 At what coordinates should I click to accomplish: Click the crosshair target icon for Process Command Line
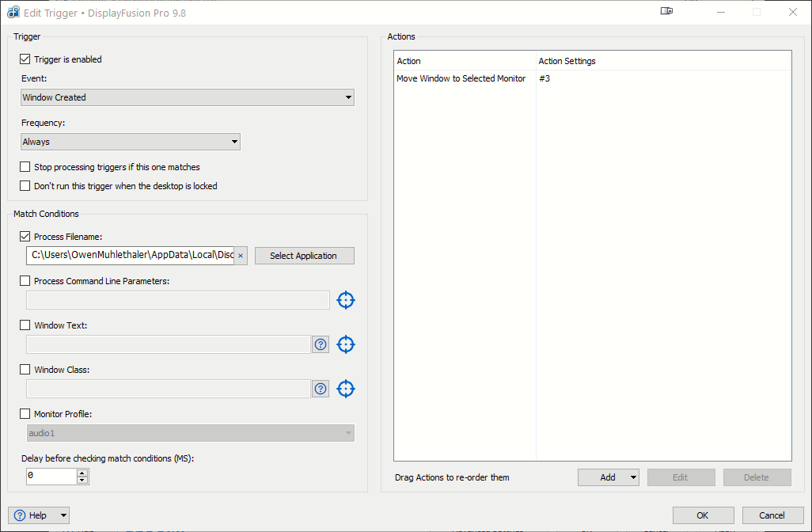point(346,300)
